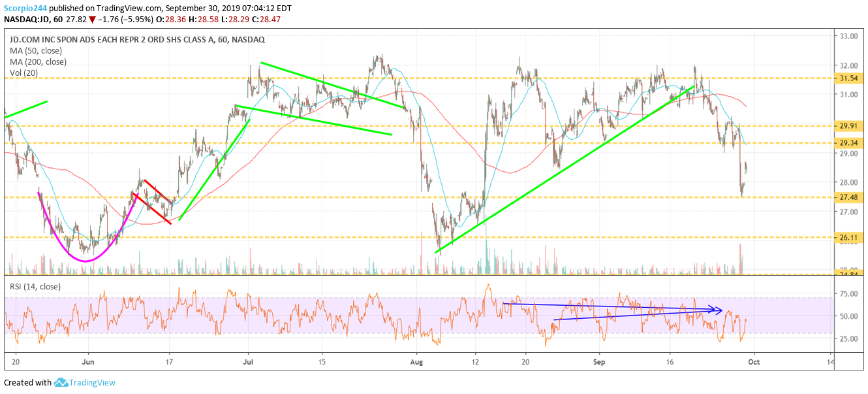
Task: Select the red descending channel lines
Action: pyautogui.click(x=153, y=201)
